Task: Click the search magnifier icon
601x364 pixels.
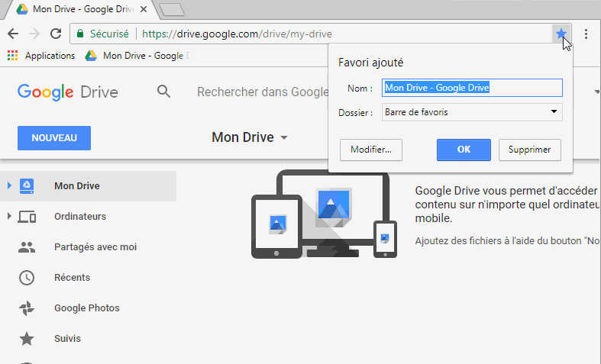Action: (163, 92)
